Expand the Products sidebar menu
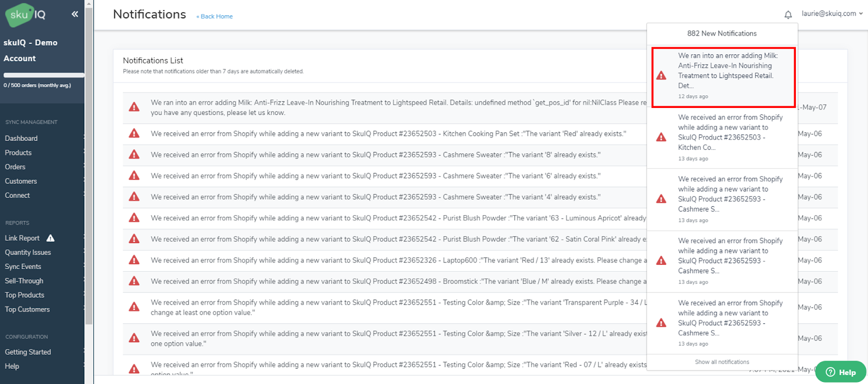Viewport: 868px width, 384px height. 18,153
